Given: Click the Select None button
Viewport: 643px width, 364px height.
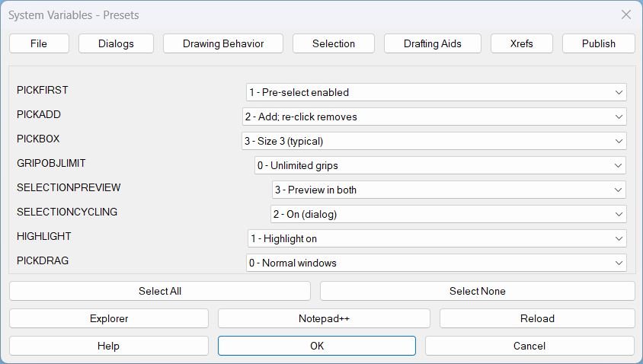Looking at the screenshot, I should (477, 291).
